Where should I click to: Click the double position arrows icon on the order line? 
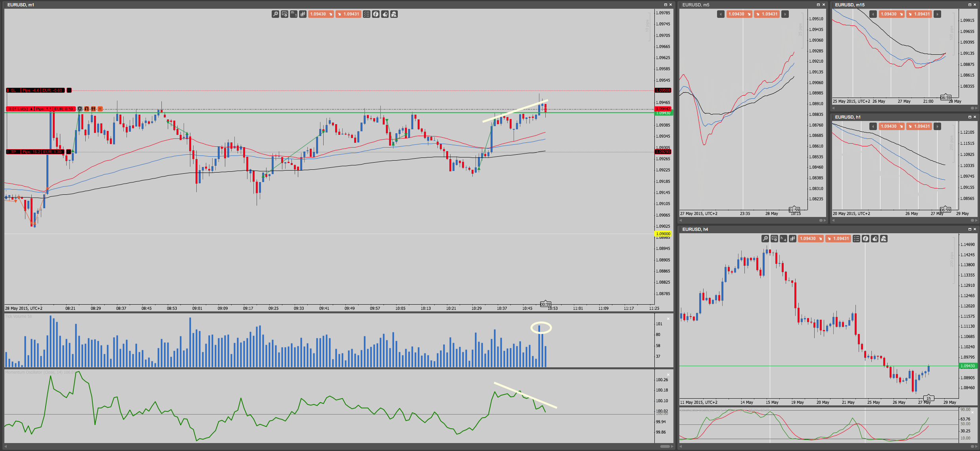click(x=93, y=109)
